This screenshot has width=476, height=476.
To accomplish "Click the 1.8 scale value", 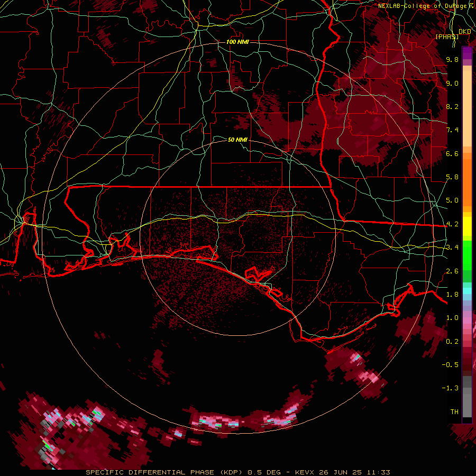I will 452,295.
